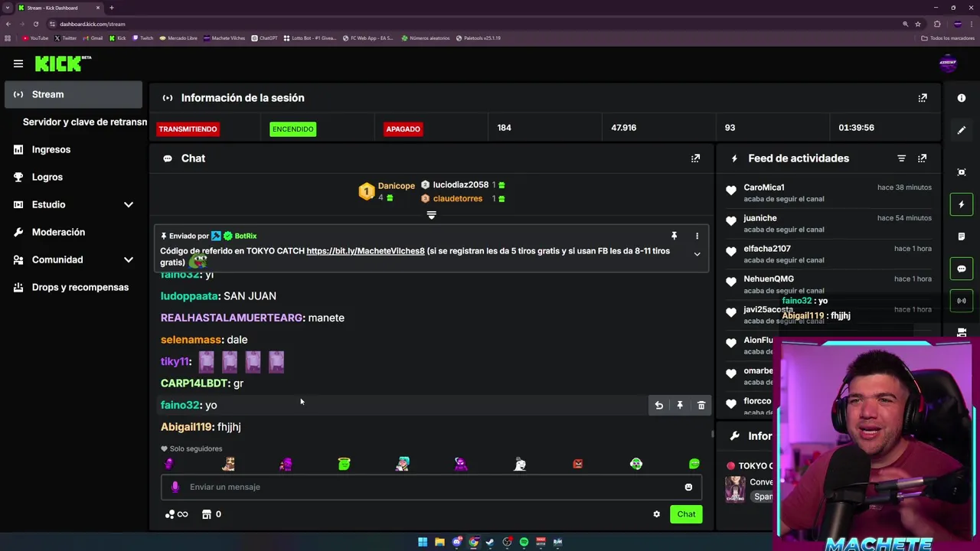This screenshot has height=551, width=980.
Task: Unpin the BotRix pinned message
Action: [x=674, y=236]
